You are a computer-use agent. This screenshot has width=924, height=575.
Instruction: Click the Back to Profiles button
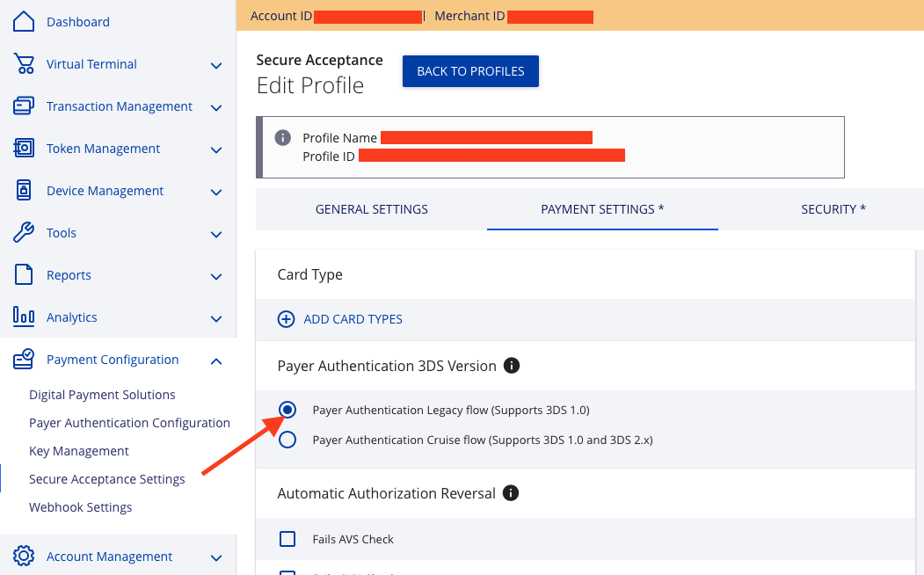(470, 71)
